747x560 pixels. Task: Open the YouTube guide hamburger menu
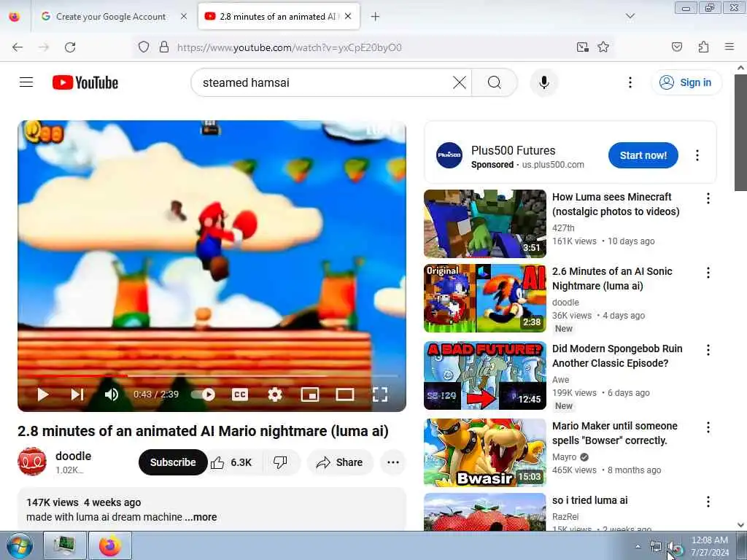26,82
